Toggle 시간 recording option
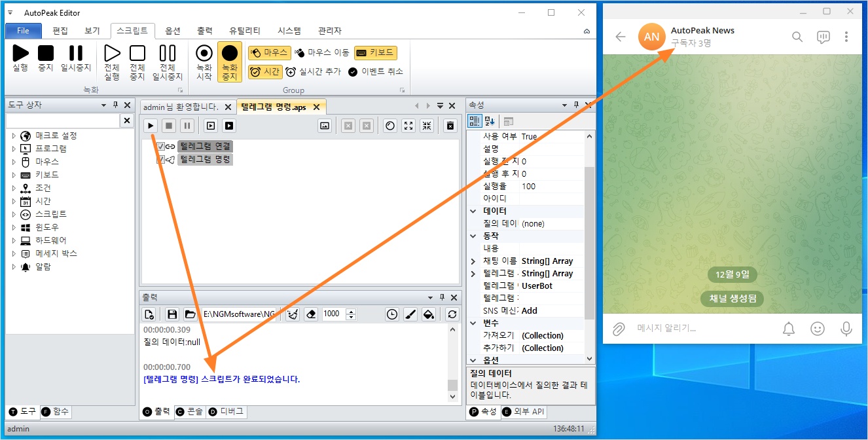The height and width of the screenshot is (440, 868). click(x=265, y=71)
